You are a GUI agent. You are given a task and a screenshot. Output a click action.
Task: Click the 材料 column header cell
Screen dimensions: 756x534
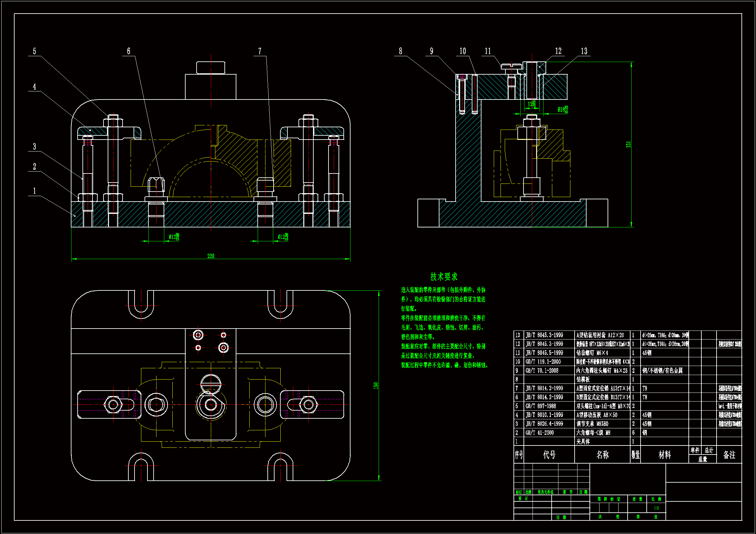click(664, 455)
